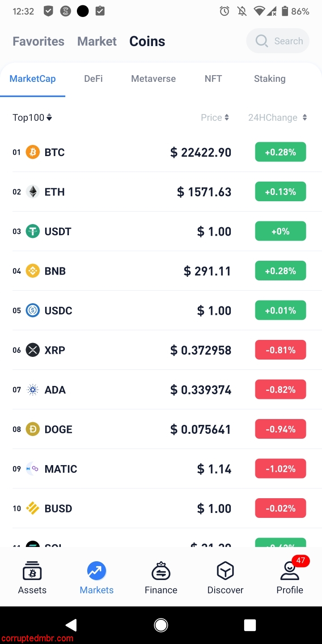Open the Discover cube icon
Viewport: 322px width, 644px height.
click(225, 571)
